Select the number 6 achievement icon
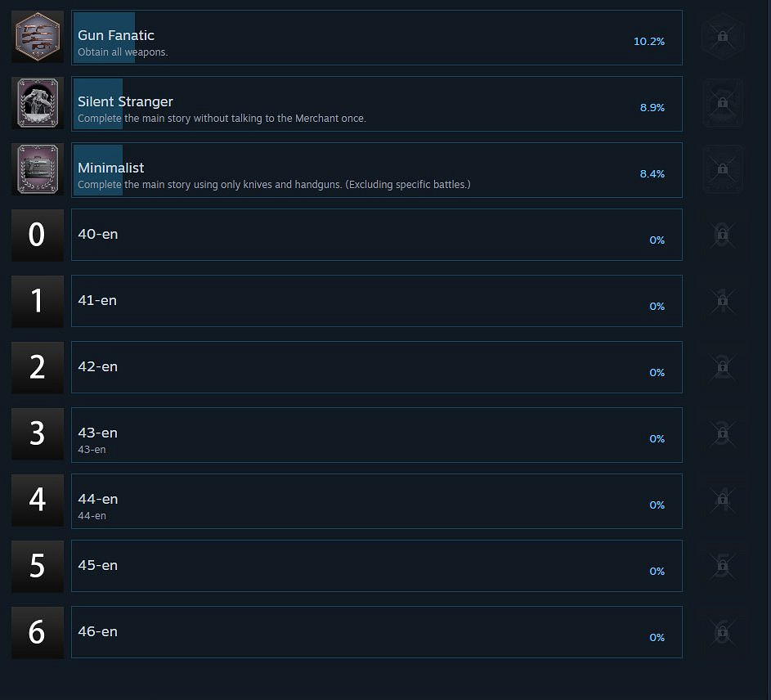 [38, 633]
